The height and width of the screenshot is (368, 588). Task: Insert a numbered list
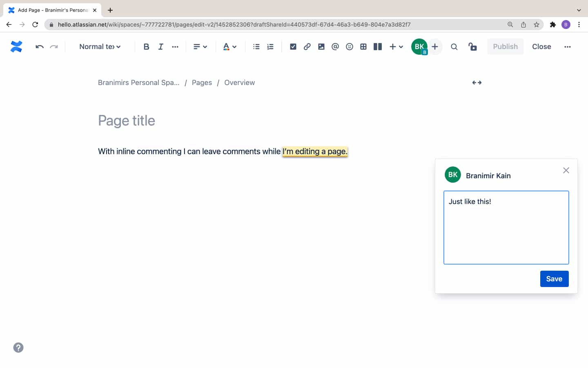[270, 47]
